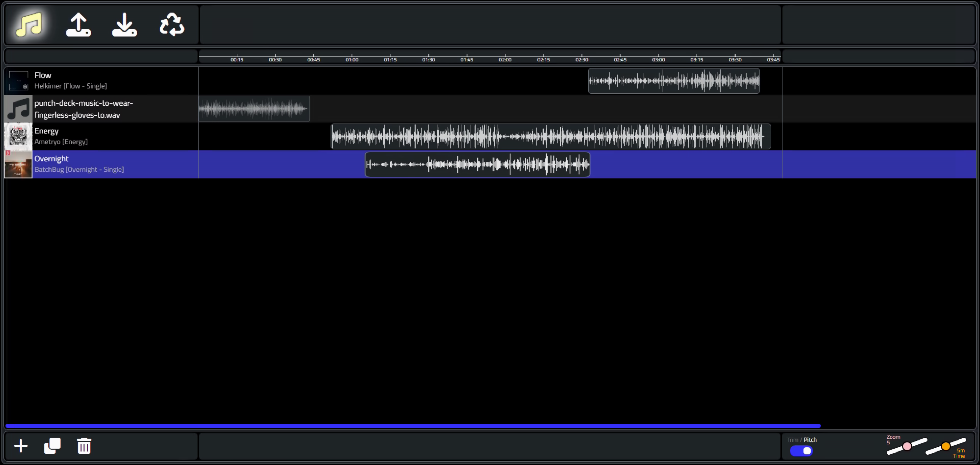
Task: Adjust the orange Time slider knob
Action: [x=946, y=446]
